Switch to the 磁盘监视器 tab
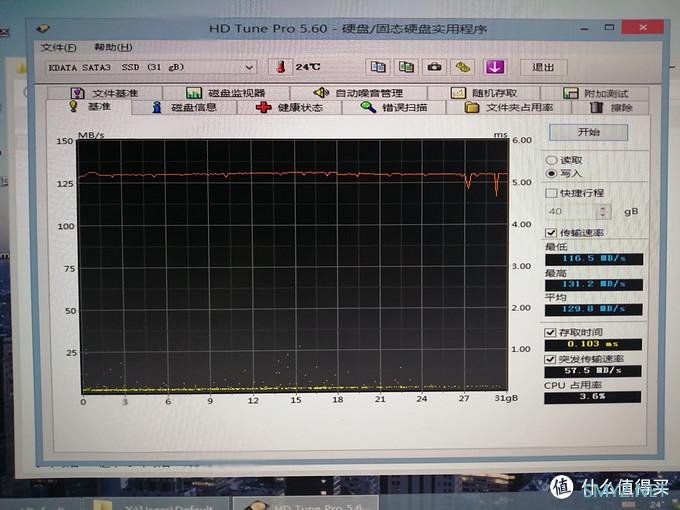Image resolution: width=680 pixels, height=510 pixels. click(226, 93)
